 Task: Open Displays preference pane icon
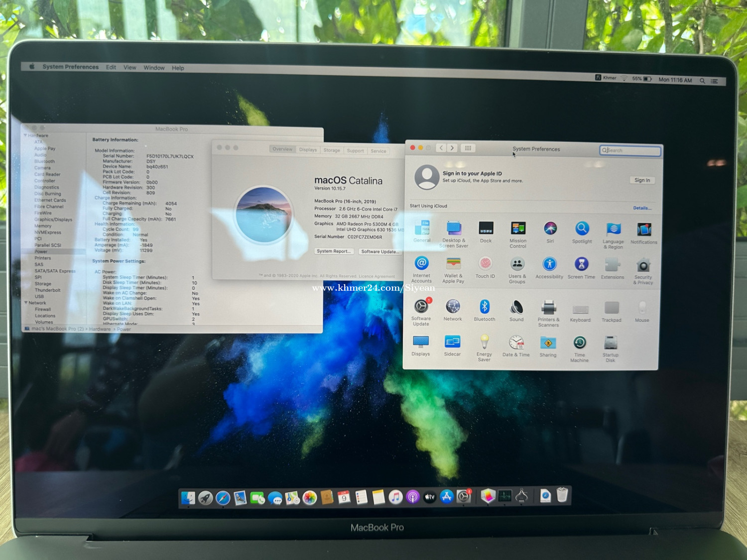(420, 345)
